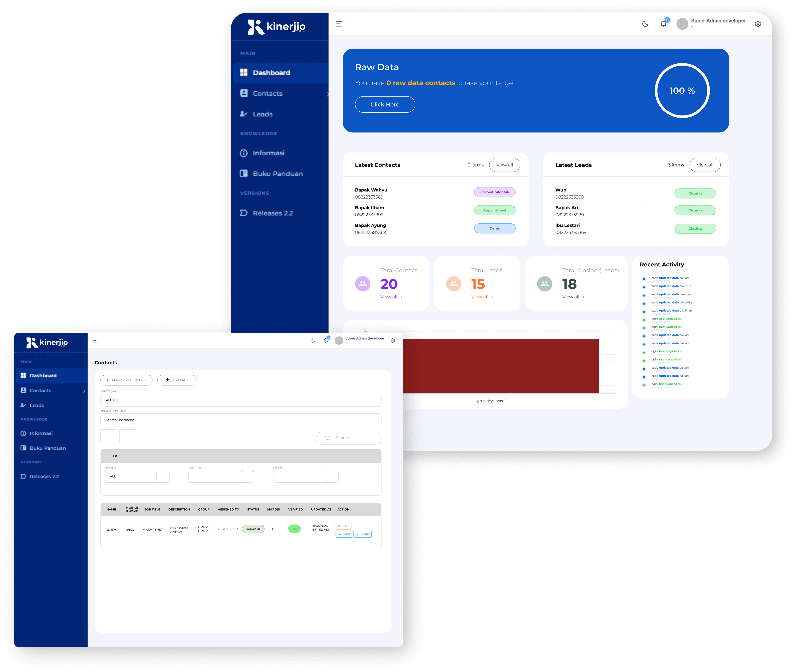Click the Search Username input field
The height and width of the screenshot is (672, 794).
point(240,420)
